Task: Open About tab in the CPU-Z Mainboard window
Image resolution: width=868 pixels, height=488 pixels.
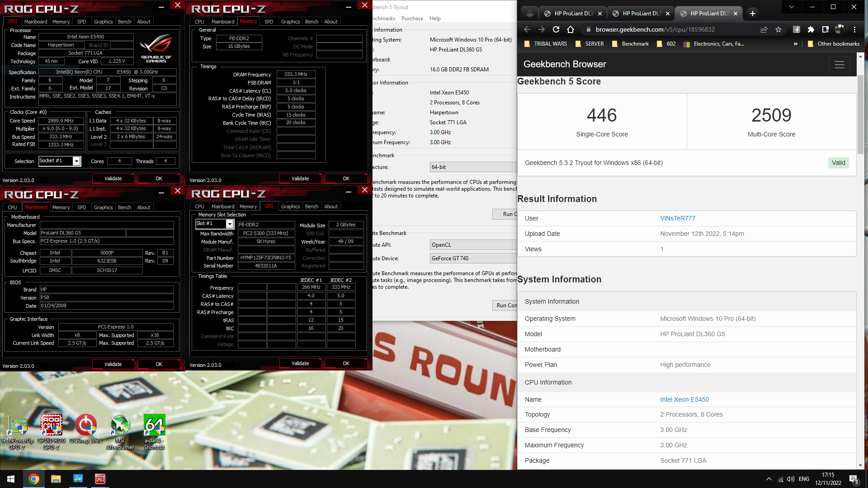Action: pyautogui.click(x=144, y=207)
